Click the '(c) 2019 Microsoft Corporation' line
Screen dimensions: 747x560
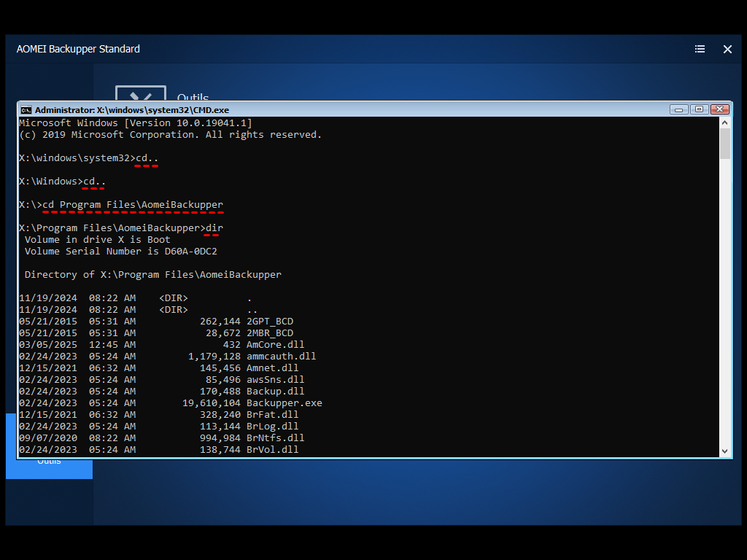point(171,135)
